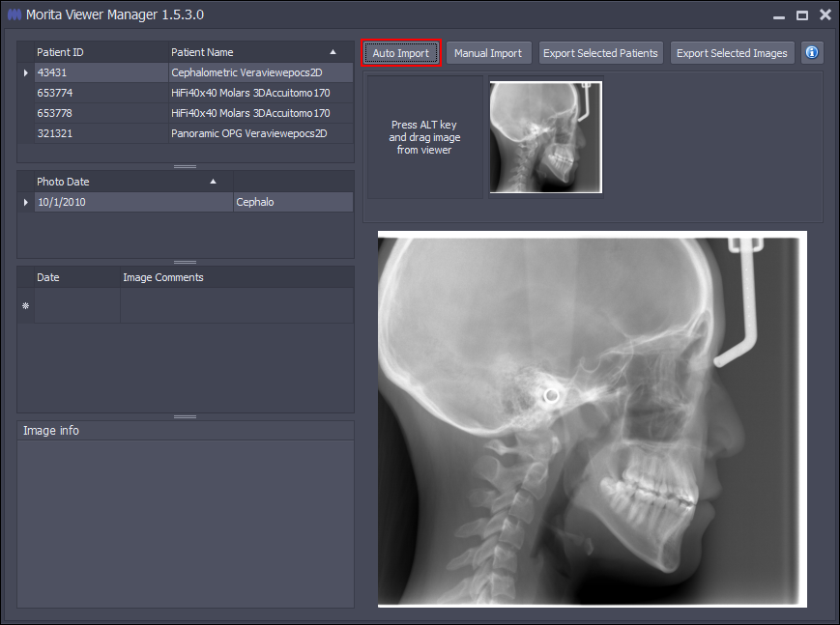
Task: Select patient ID 43431 cell
Action: [101, 72]
